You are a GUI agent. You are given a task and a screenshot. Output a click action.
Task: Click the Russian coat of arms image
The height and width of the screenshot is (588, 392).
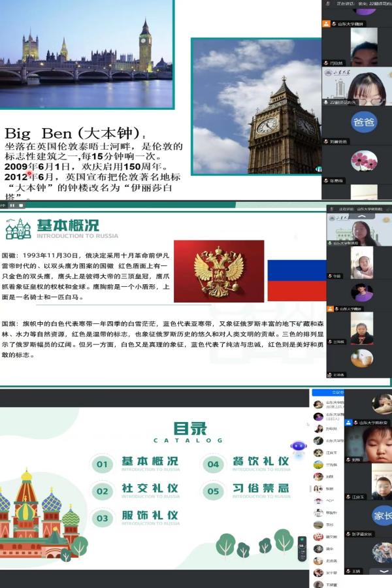[219, 271]
